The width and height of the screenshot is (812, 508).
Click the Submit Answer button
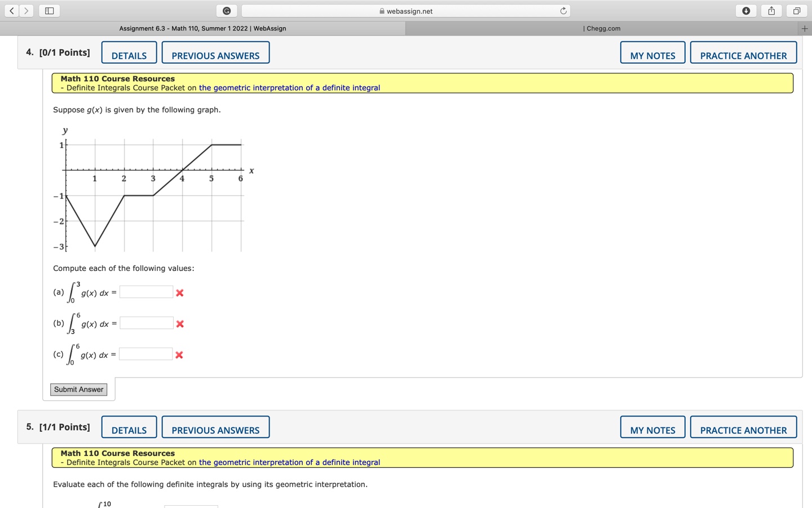tap(78, 389)
